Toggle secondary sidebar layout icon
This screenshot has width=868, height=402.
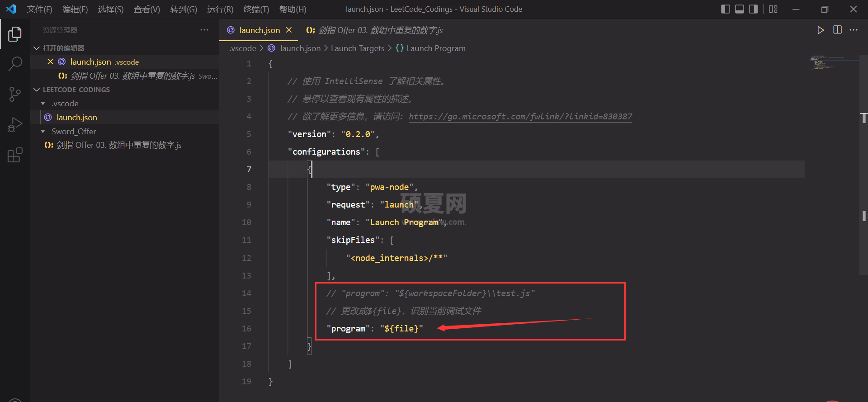coord(753,9)
